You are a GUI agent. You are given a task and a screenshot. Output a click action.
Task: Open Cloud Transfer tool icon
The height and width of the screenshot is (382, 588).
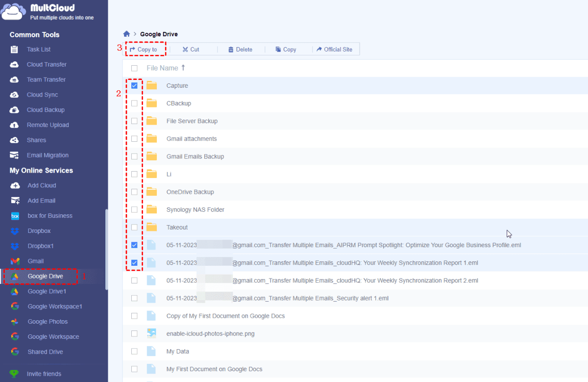pos(15,65)
